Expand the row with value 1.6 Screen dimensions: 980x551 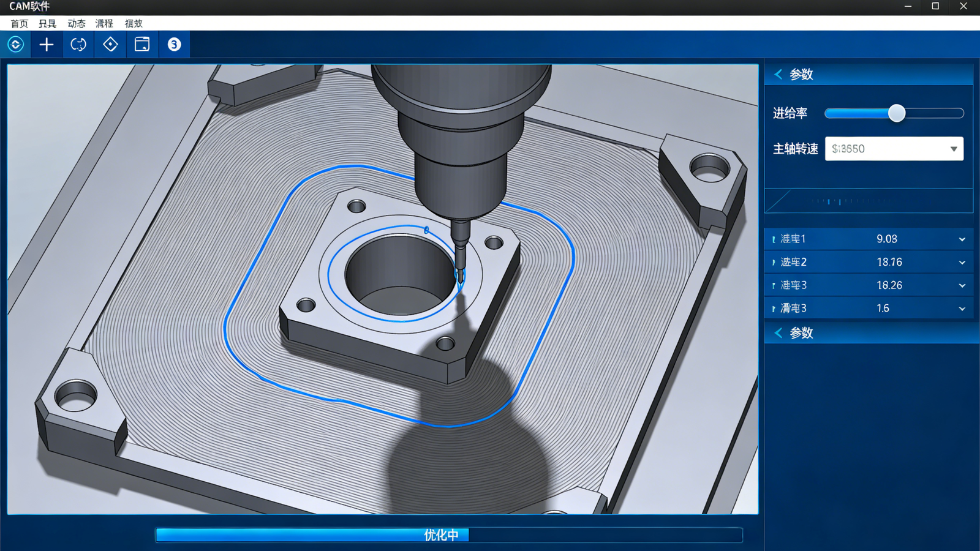[x=962, y=309]
